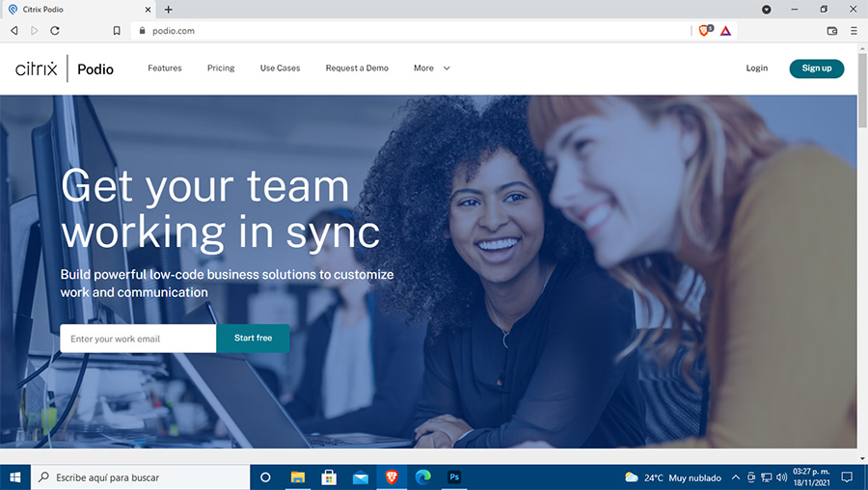Show hidden system tray icons
Image resolution: width=868 pixels, height=490 pixels.
735,477
